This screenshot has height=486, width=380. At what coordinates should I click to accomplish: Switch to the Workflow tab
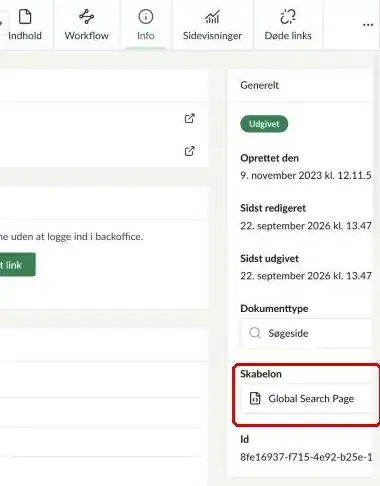tap(86, 25)
